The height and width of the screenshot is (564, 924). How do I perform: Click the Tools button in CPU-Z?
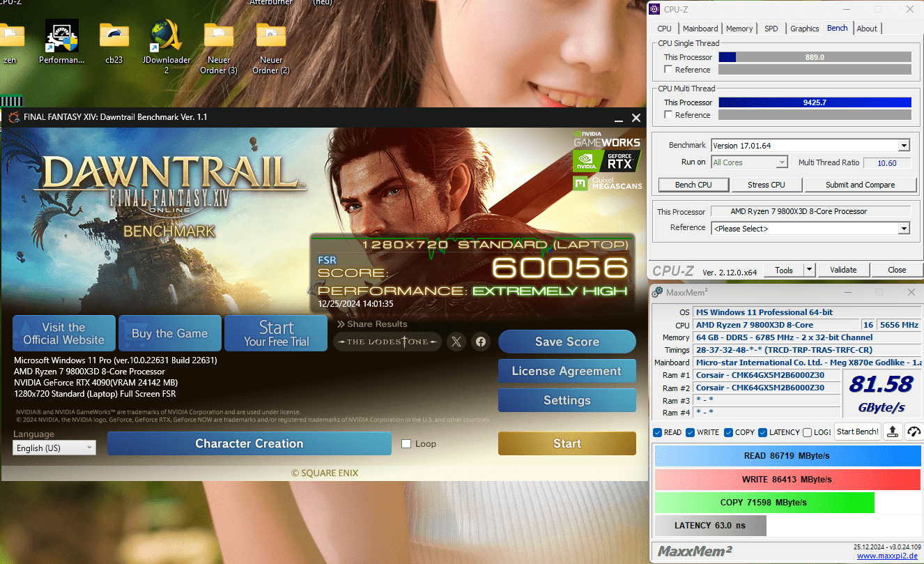coord(784,270)
